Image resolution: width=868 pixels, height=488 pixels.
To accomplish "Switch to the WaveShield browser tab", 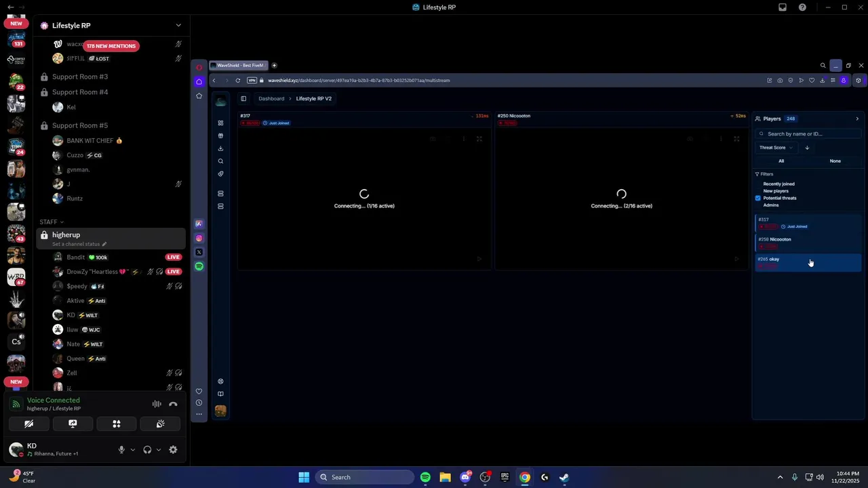I will (x=239, y=65).
